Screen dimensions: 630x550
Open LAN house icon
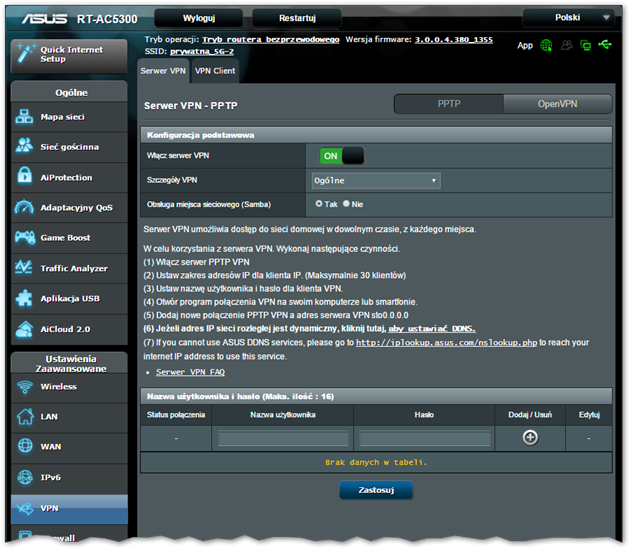[25, 416]
